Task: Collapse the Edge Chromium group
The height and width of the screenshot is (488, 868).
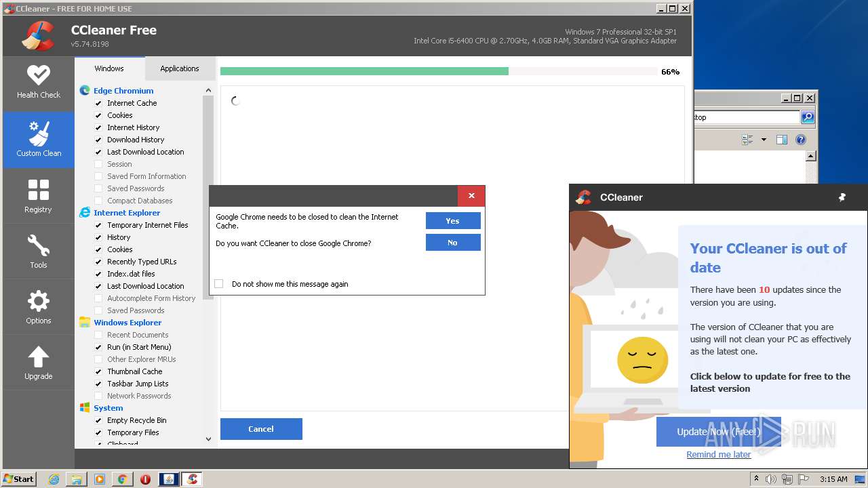Action: [x=123, y=91]
